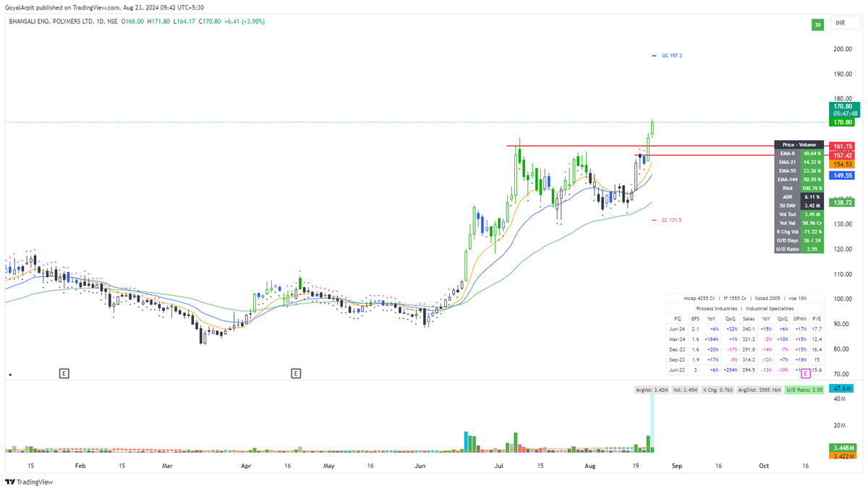Select the % Chg Vol value -71.22 %
Image resolution: width=868 pixels, height=491 pixels.
click(x=812, y=231)
